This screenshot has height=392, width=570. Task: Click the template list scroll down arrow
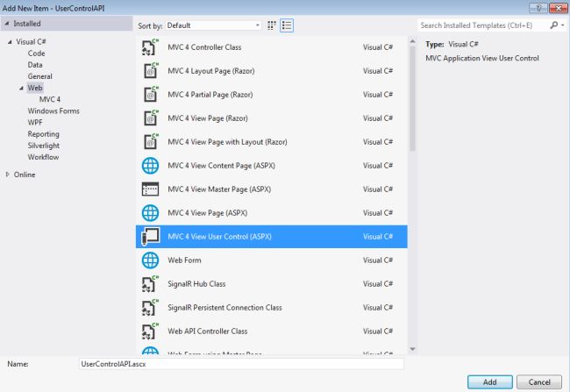(x=412, y=349)
